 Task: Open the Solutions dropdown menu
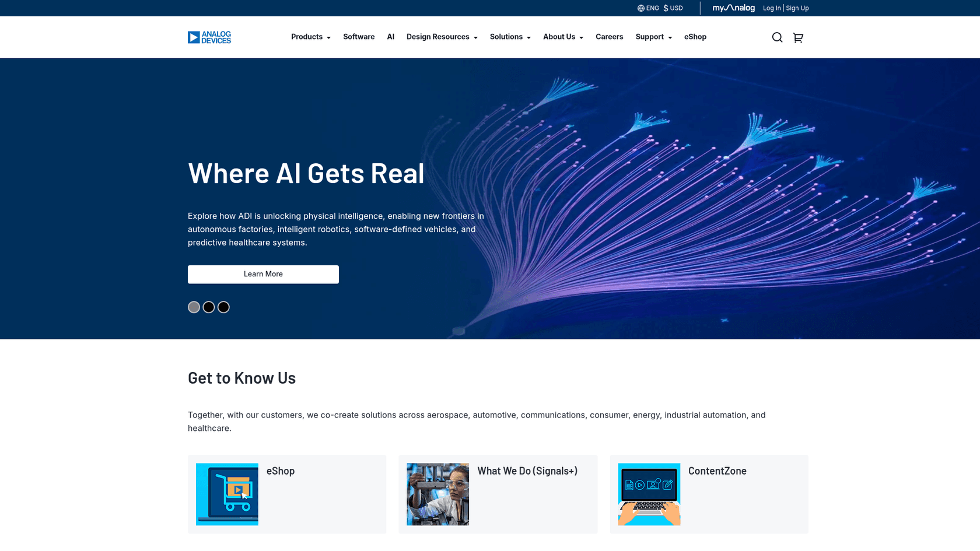click(x=510, y=37)
